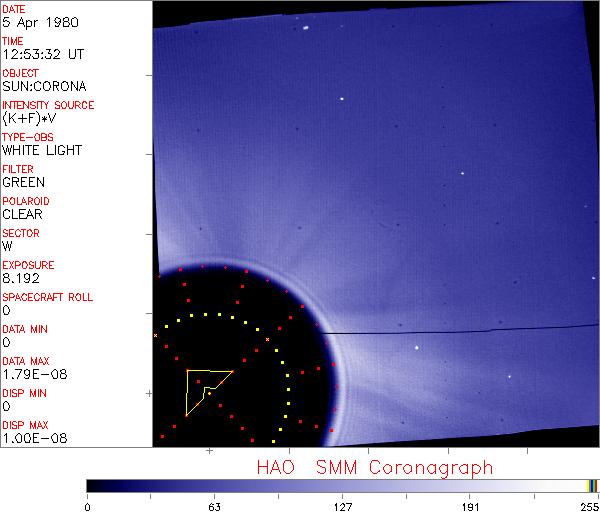Click the yellow-blue stripe at color bar's right end

[592, 485]
